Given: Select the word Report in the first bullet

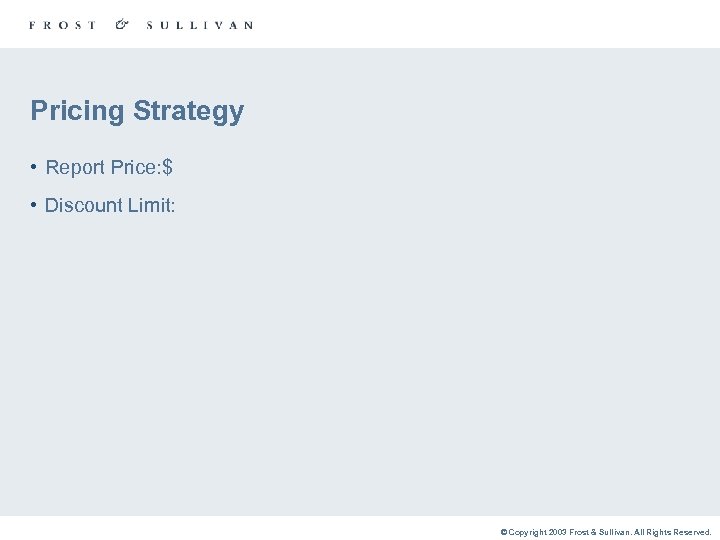Looking at the screenshot, I should click(75, 167).
